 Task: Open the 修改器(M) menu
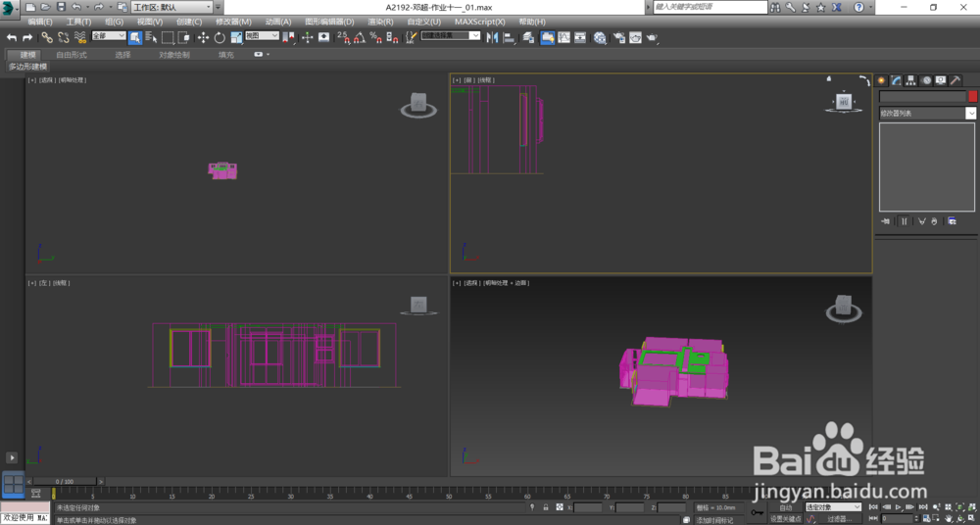(234, 22)
